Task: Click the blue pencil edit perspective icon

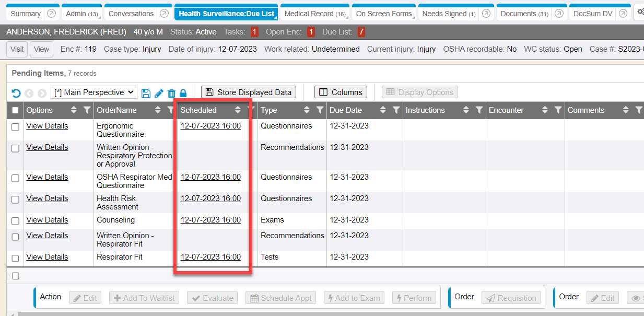Action: (x=159, y=93)
